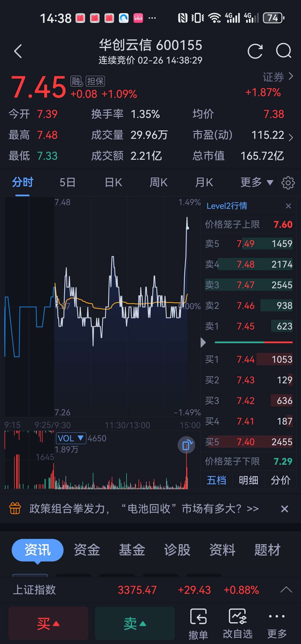Screen dimensions: 301x644
Task: Select the 五档 order book tab
Action: click(x=217, y=480)
